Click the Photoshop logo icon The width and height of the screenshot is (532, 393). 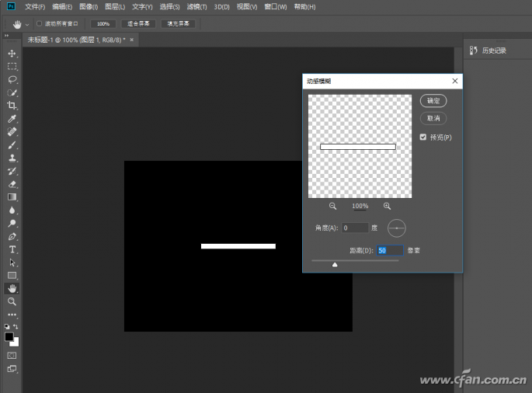point(11,6)
